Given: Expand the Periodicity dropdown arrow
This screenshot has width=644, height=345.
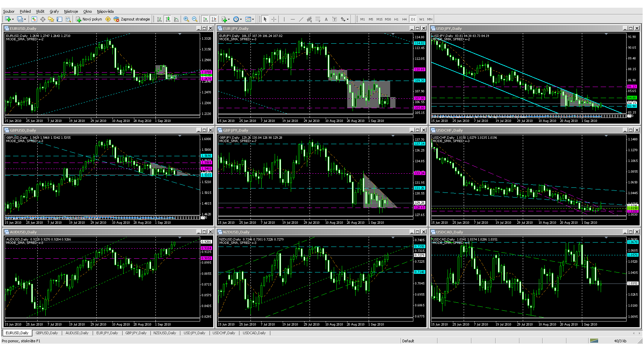Looking at the screenshot, I should [x=241, y=19].
